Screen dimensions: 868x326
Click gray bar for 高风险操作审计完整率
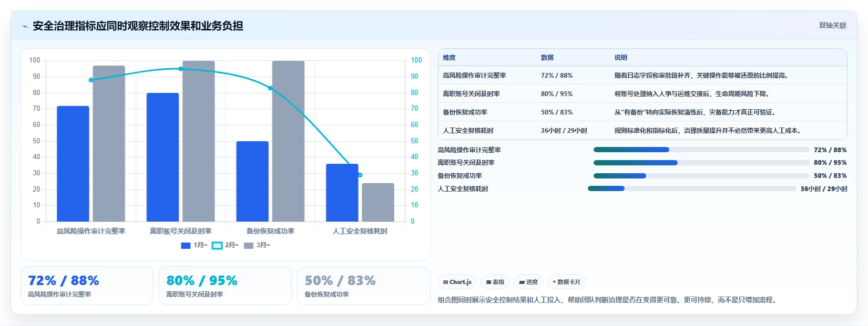click(x=109, y=143)
